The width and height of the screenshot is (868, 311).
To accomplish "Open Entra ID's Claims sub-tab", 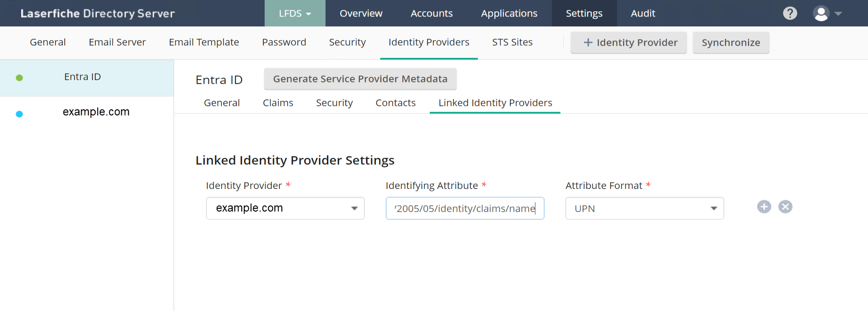I will tap(278, 103).
